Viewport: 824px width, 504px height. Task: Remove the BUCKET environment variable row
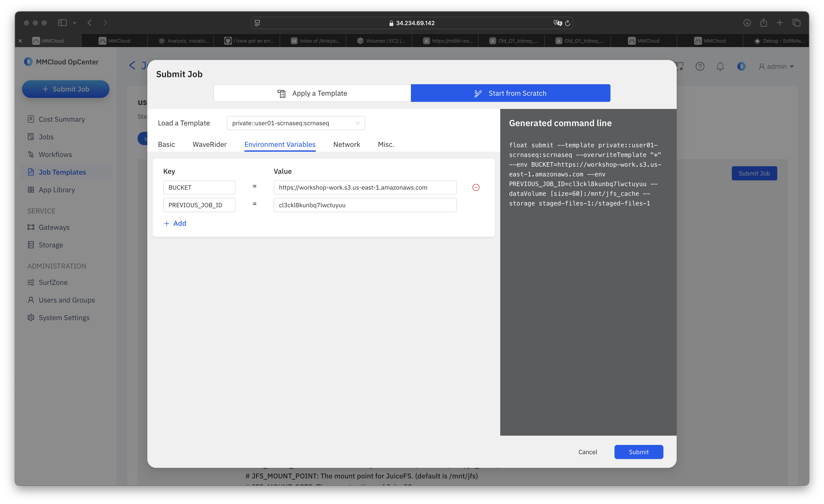click(x=476, y=187)
